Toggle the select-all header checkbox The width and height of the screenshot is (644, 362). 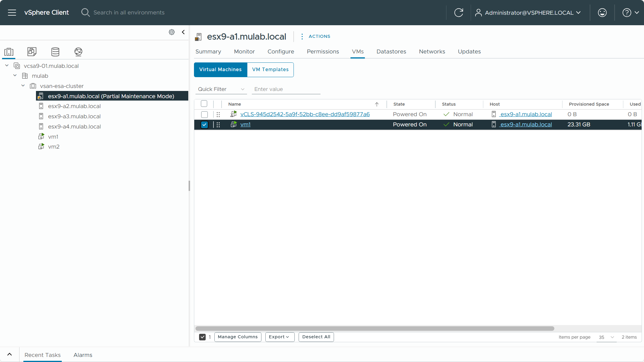click(204, 104)
